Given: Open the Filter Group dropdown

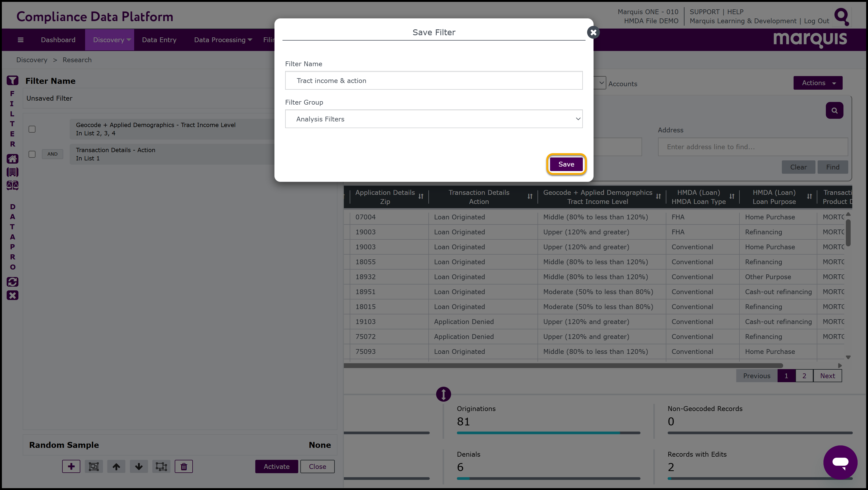Looking at the screenshot, I should tap(434, 119).
